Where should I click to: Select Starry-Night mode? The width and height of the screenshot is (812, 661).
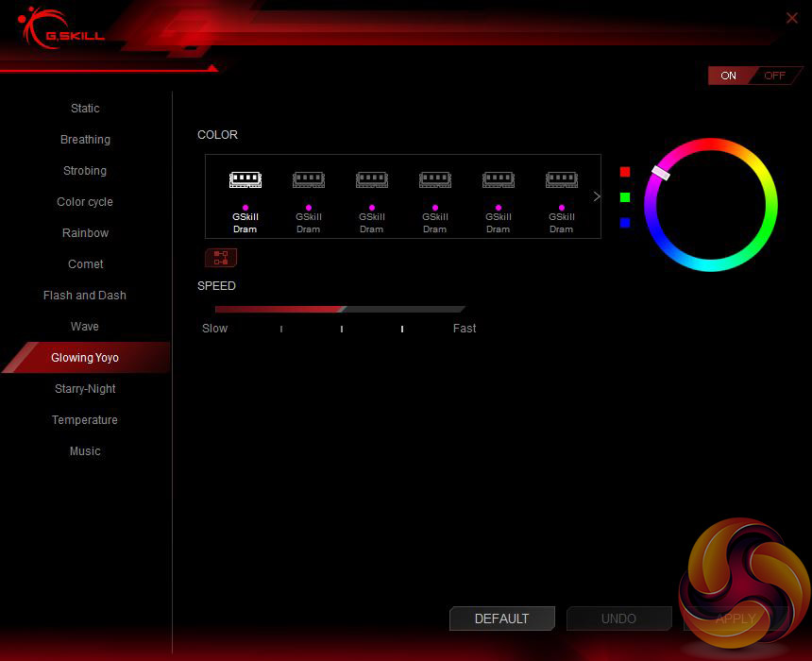tap(85, 388)
